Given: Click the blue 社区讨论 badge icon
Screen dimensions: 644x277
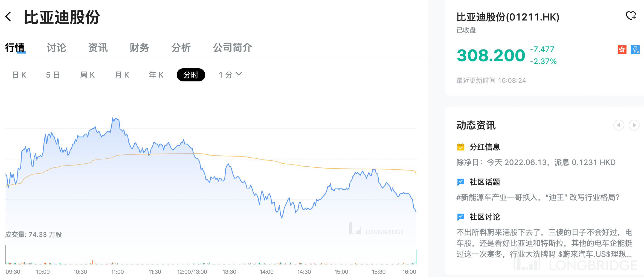Looking at the screenshot, I should tap(460, 217).
